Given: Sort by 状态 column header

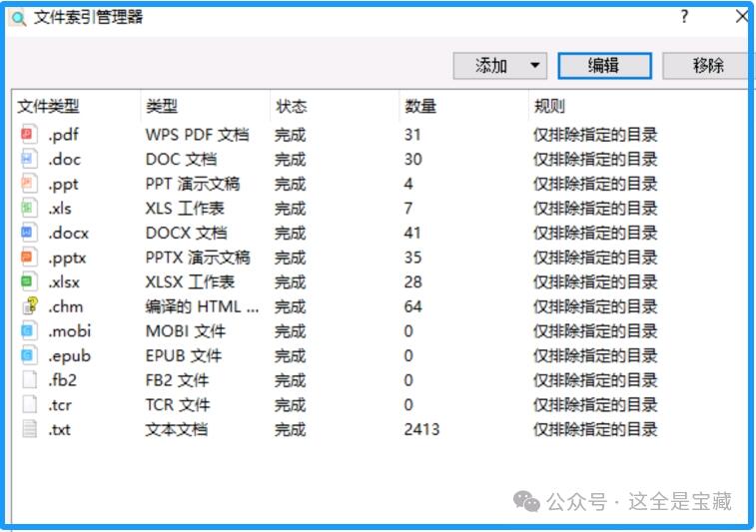Looking at the screenshot, I should 291,106.
